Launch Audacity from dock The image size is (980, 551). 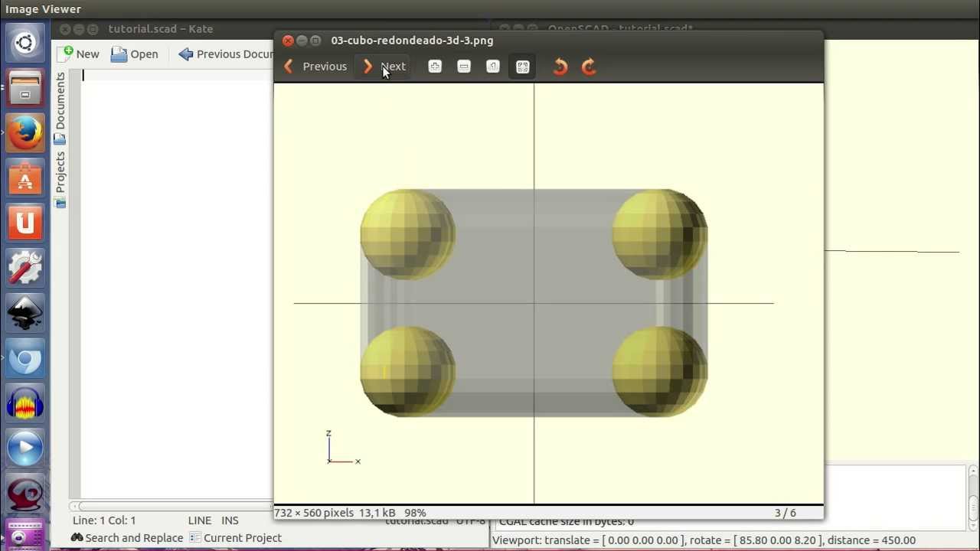(x=25, y=403)
